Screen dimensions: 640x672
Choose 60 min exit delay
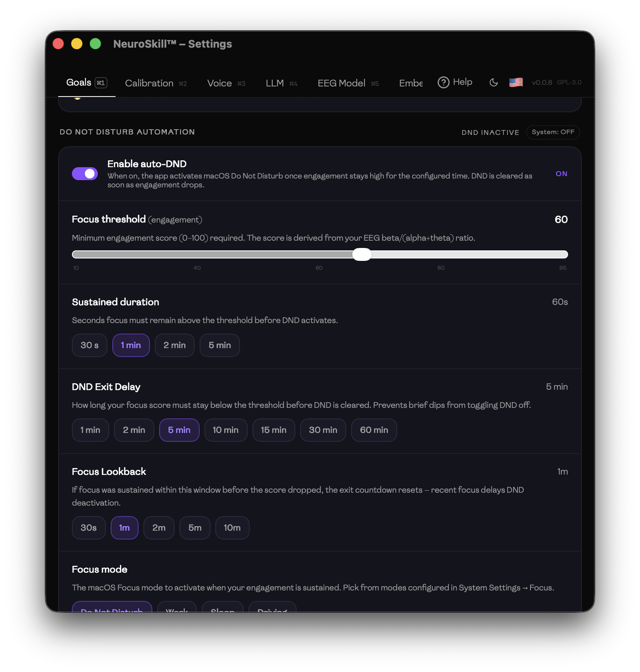coord(374,430)
